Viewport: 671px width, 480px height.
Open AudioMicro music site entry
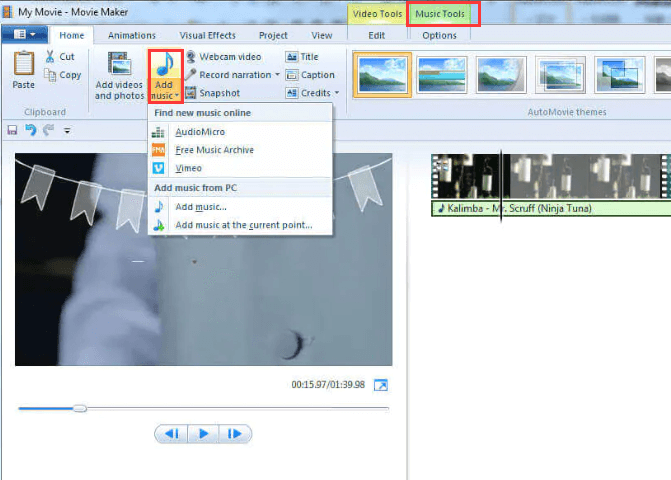pyautogui.click(x=240, y=132)
